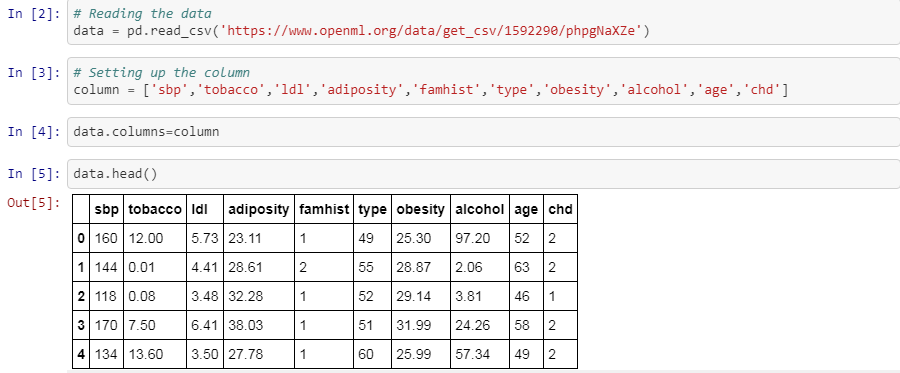Click sbp value 134
900x373 pixels.
[x=106, y=355]
